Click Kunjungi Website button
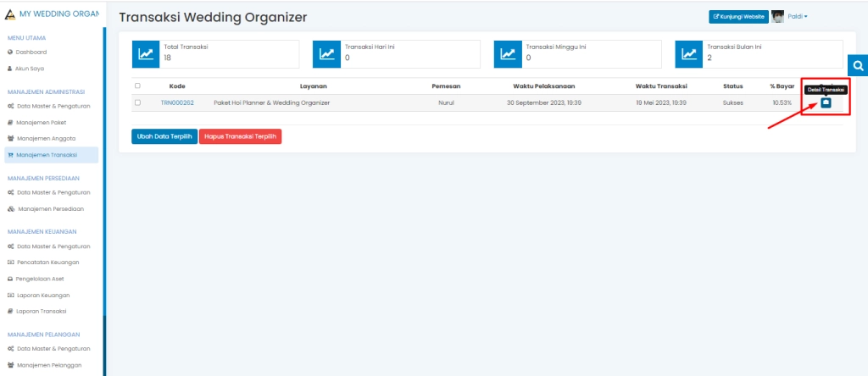The width and height of the screenshot is (868, 376). [x=737, y=16]
